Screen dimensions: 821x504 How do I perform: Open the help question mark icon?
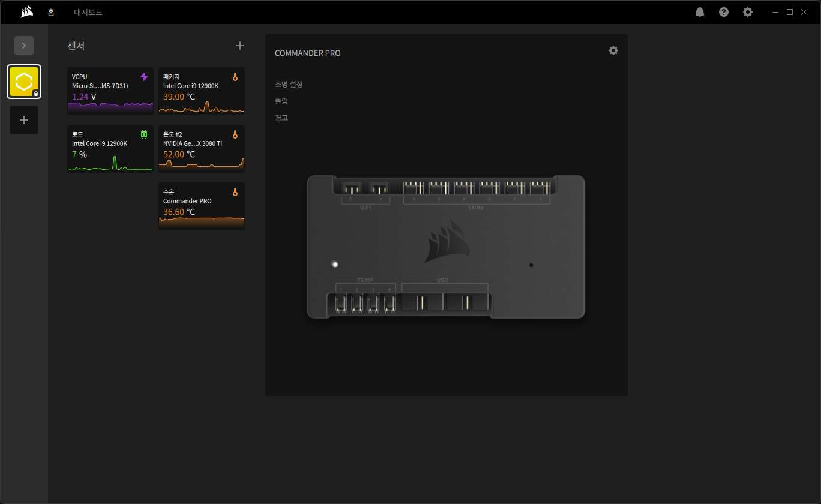(x=724, y=12)
